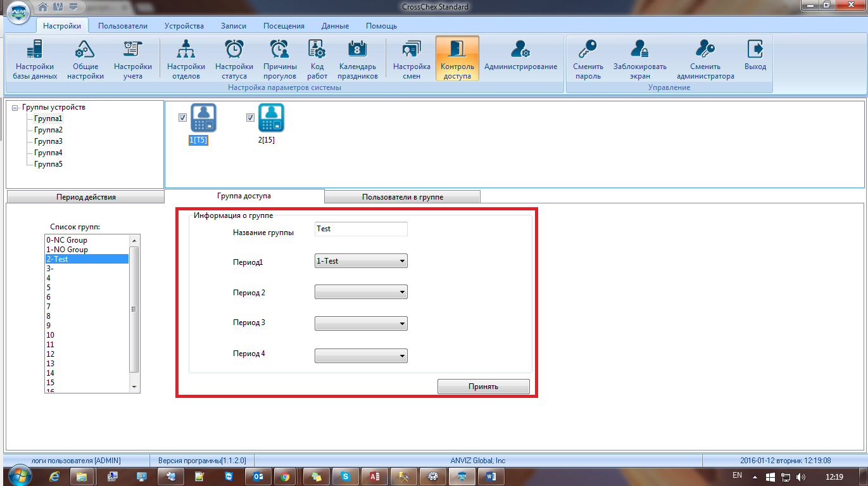Open Причины прогулов

(280, 59)
